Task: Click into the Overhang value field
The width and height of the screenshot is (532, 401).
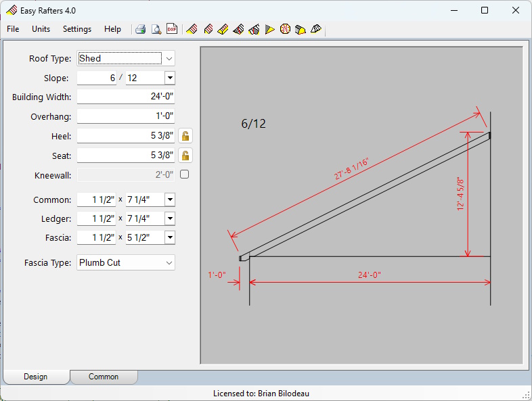Action: click(x=126, y=116)
